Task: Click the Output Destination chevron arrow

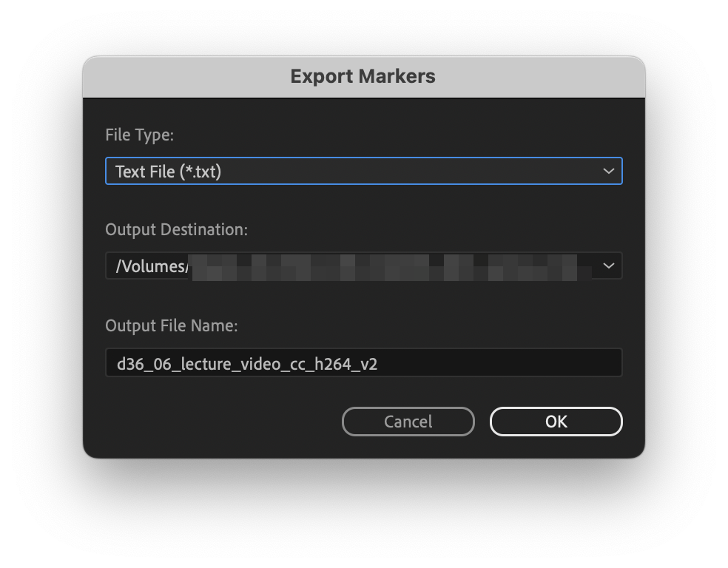Action: [x=608, y=266]
